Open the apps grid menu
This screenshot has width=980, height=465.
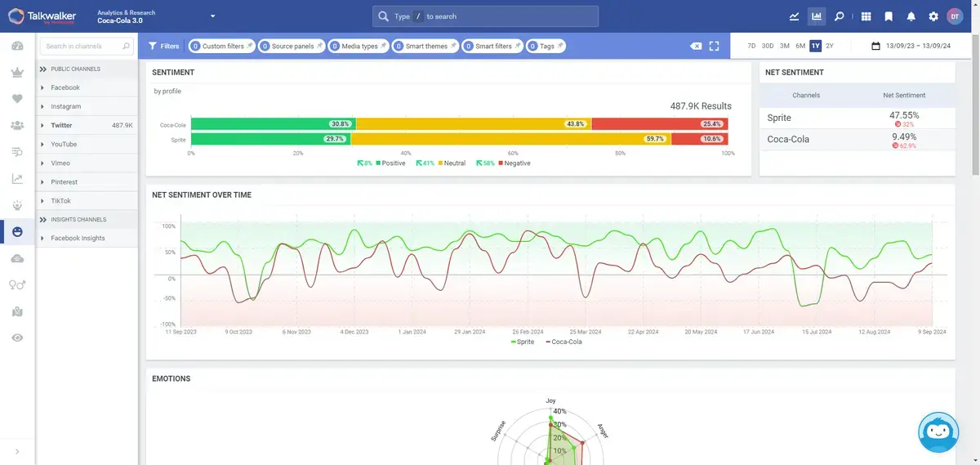(866, 16)
